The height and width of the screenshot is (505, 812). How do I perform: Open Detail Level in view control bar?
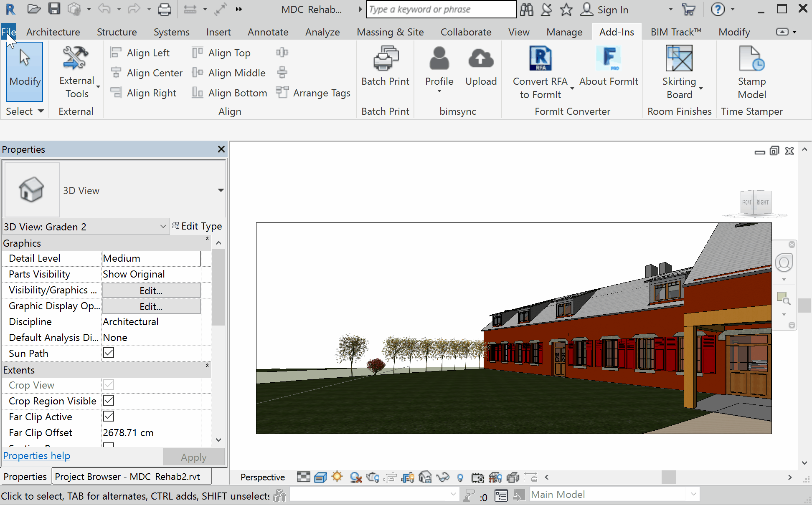pos(304,477)
